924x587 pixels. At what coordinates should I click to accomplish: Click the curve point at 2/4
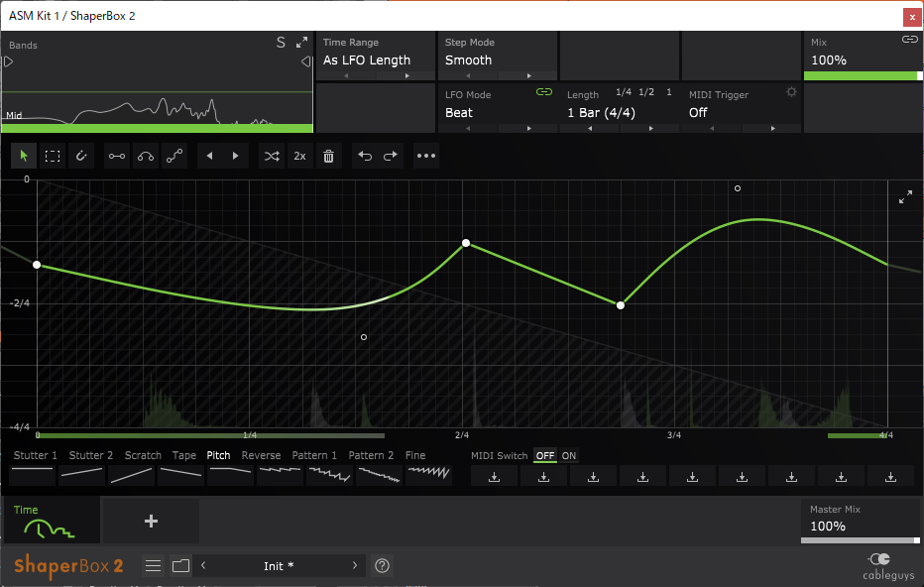click(x=466, y=243)
